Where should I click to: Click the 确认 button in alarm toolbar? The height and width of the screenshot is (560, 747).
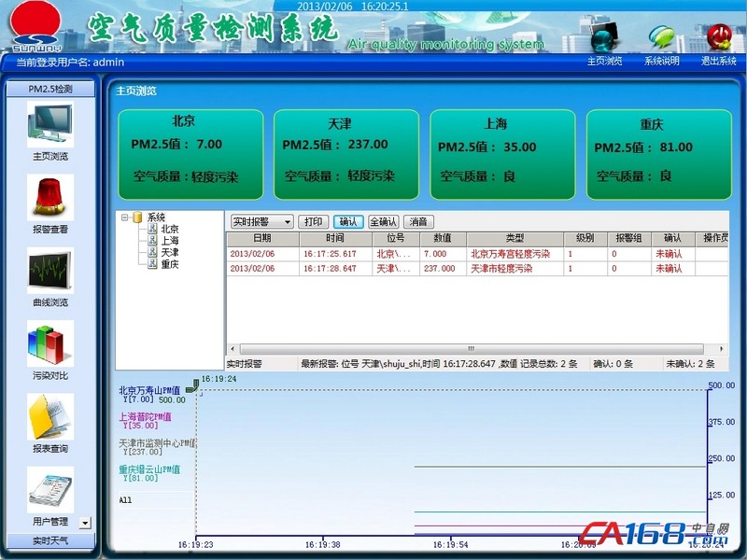(348, 222)
